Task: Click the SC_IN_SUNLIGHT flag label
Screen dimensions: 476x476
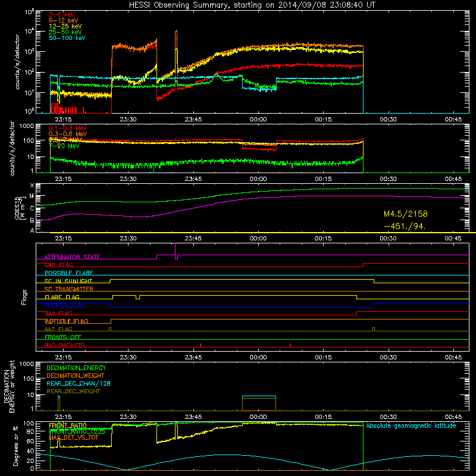Action: pyautogui.click(x=68, y=281)
